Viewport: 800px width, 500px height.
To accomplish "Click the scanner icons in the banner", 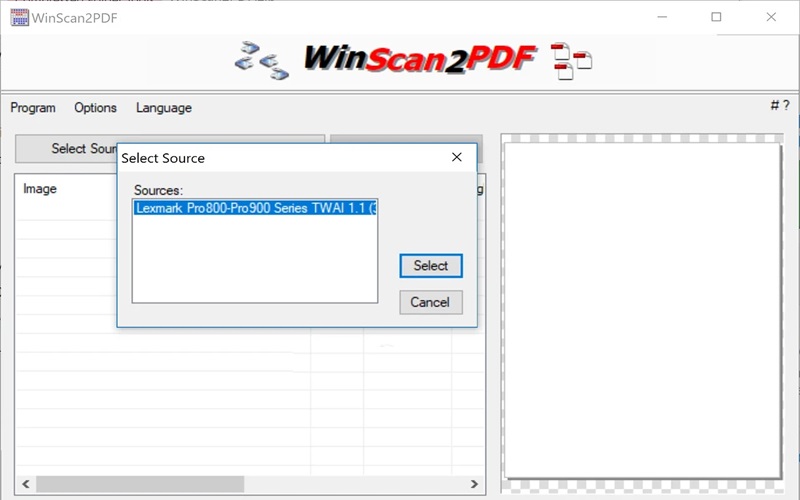I will [262, 60].
